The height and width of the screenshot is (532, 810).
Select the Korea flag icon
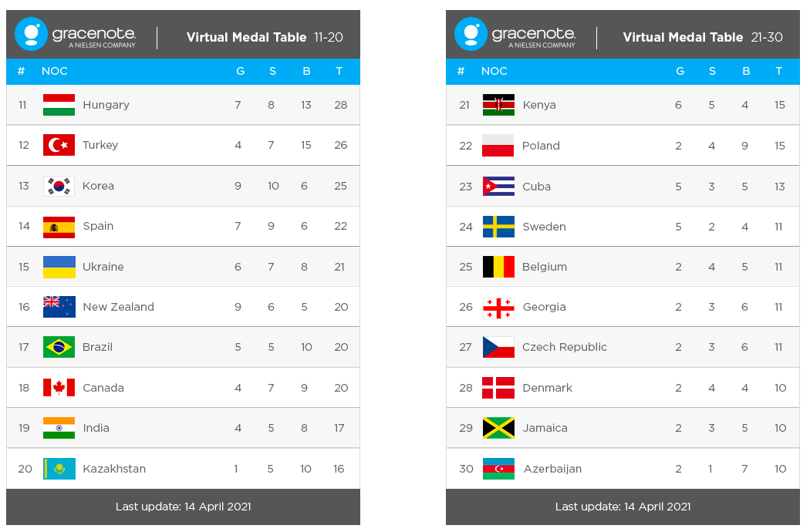coord(59,186)
